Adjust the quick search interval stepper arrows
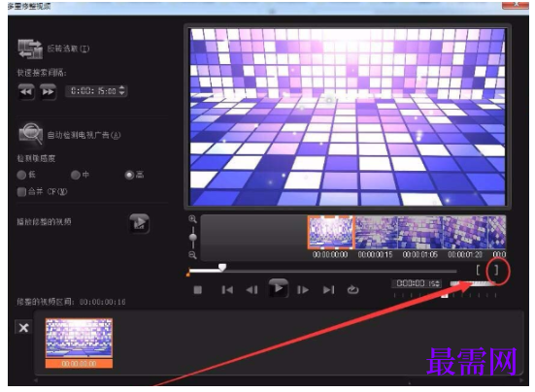The width and height of the screenshot is (535, 392). point(123,91)
